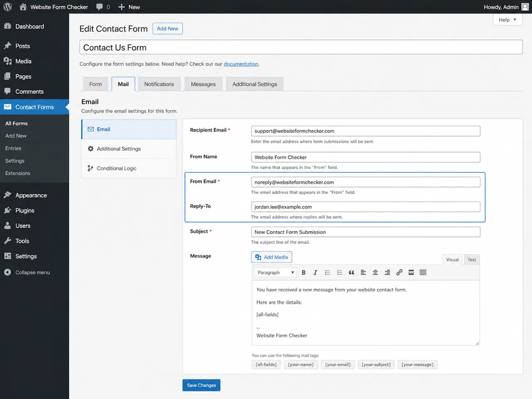The height and width of the screenshot is (399, 532).
Task: Click the Collapse menu arrow icon
Action: [x=7, y=272]
